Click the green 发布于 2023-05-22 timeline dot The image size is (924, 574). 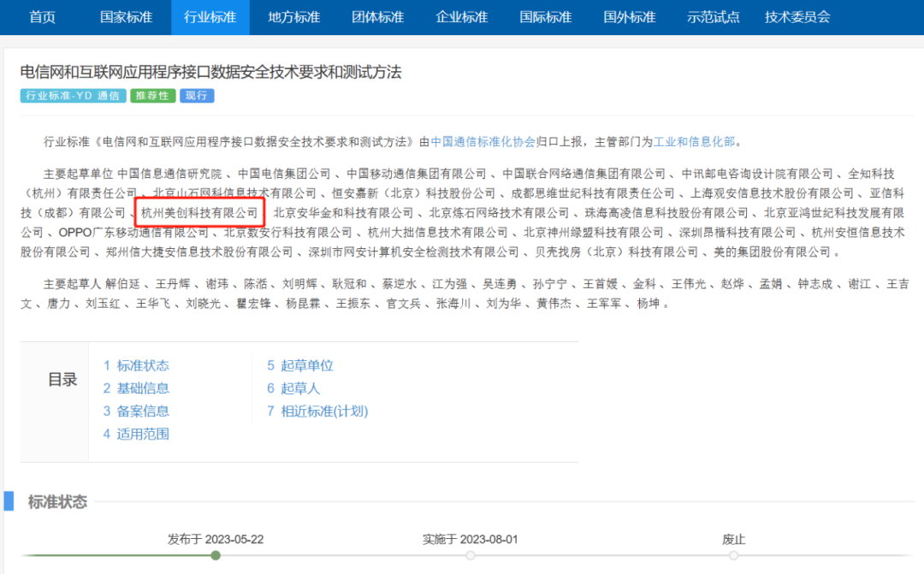pyautogui.click(x=216, y=555)
